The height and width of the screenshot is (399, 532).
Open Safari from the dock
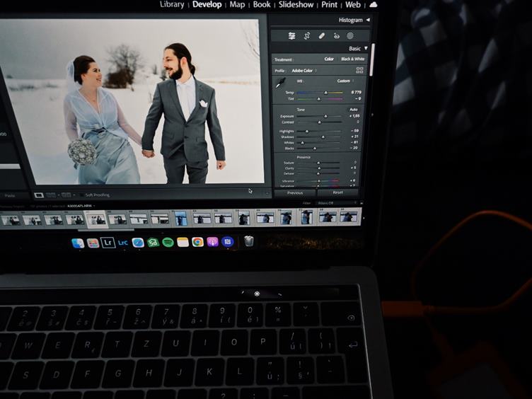138,243
